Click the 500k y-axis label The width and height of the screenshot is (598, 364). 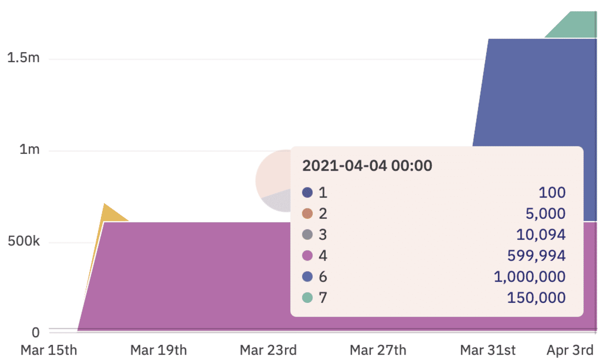(23, 241)
